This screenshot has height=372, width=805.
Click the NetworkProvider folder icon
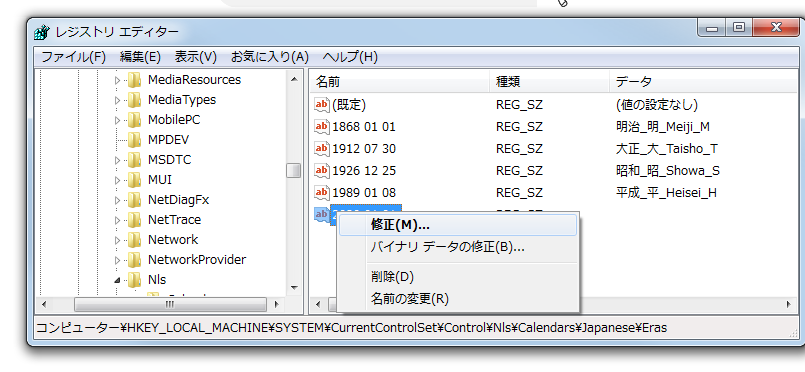(135, 260)
